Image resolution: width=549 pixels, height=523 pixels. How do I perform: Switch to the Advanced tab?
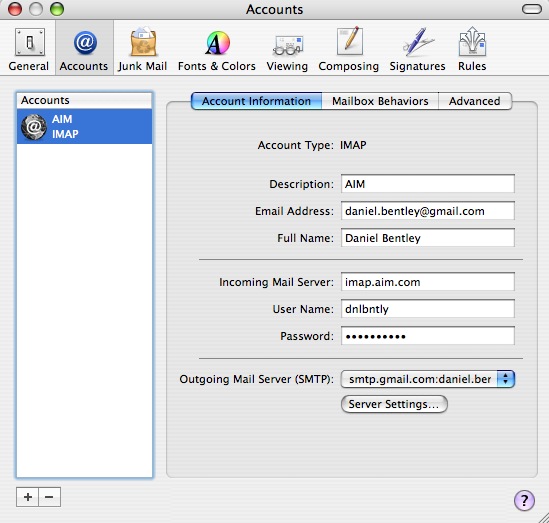coord(475,101)
